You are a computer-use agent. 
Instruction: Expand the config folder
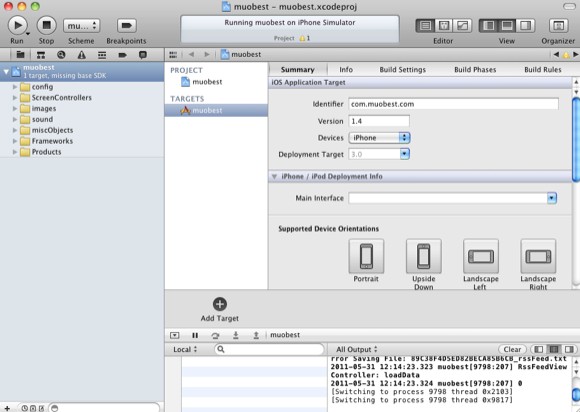(x=15, y=87)
